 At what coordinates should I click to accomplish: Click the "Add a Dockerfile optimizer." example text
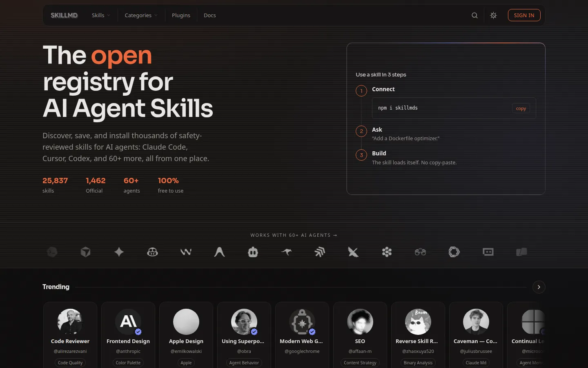click(406, 139)
